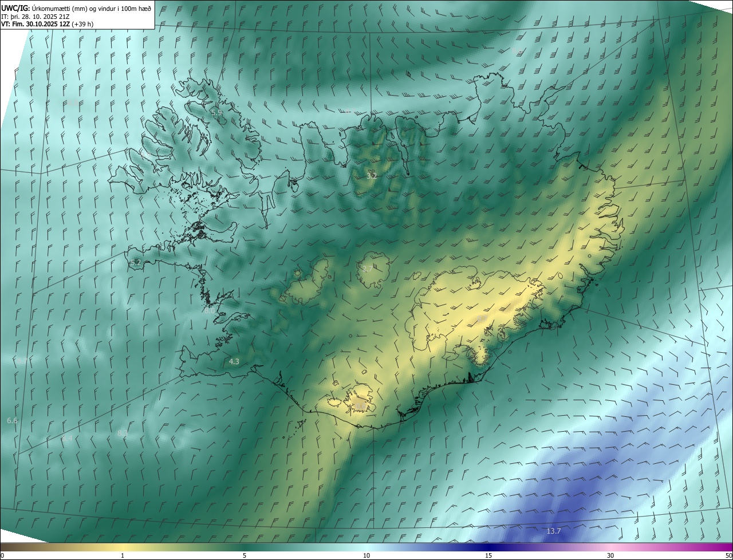The width and height of the screenshot is (733, 560).
Task: Click the 4.3 value label on the southwest peninsula
Action: tap(234, 361)
